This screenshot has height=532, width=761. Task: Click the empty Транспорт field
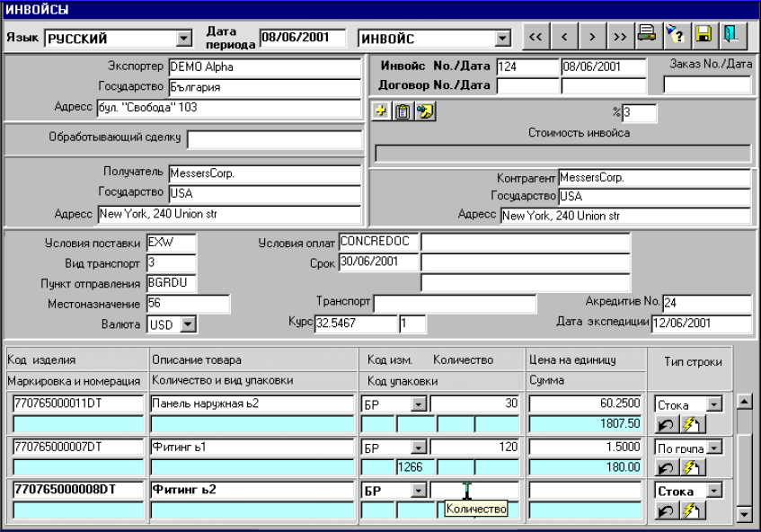[455, 304]
